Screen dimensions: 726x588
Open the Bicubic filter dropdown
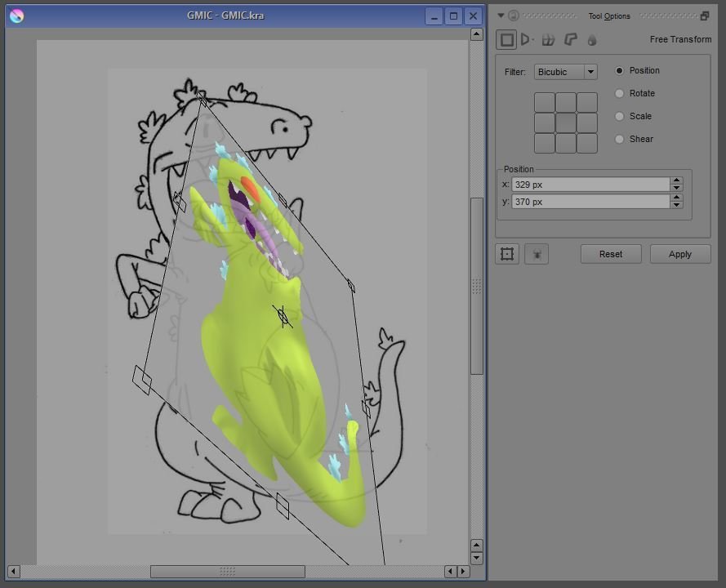pos(566,72)
